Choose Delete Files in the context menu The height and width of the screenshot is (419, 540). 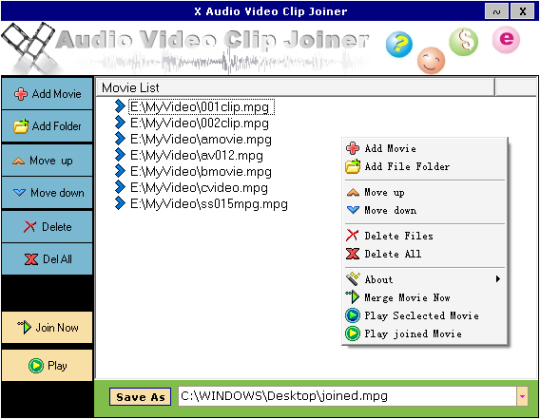[425, 236]
